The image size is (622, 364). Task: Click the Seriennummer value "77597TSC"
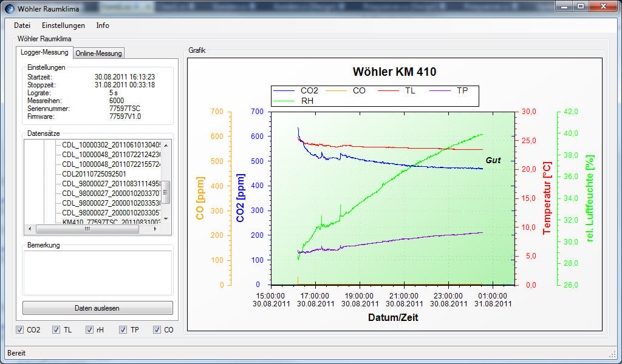click(x=125, y=109)
